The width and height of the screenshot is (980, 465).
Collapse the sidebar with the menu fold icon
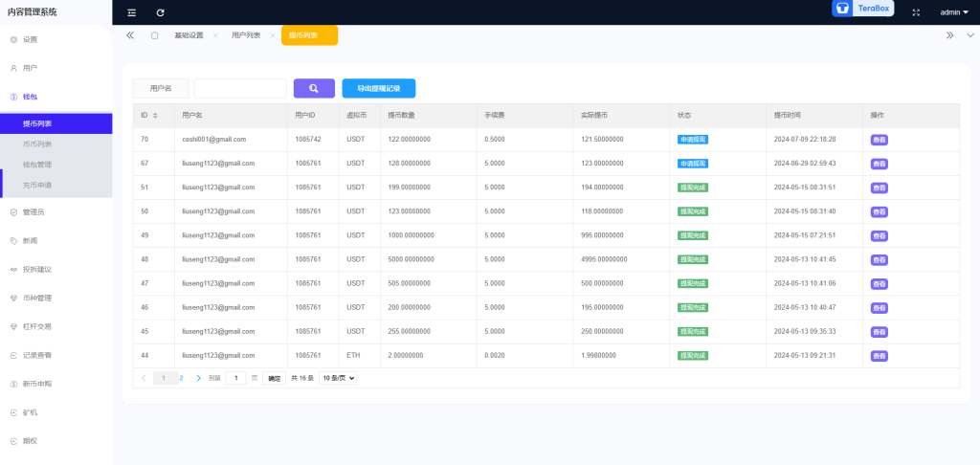coord(132,12)
